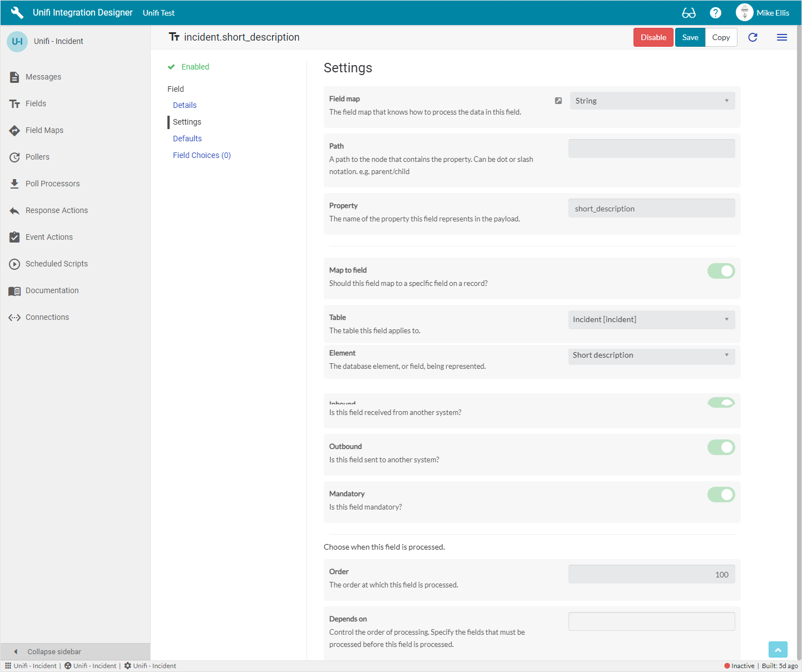Screen dimensions: 802x672
Task: Click the Save button
Action: 690,37
